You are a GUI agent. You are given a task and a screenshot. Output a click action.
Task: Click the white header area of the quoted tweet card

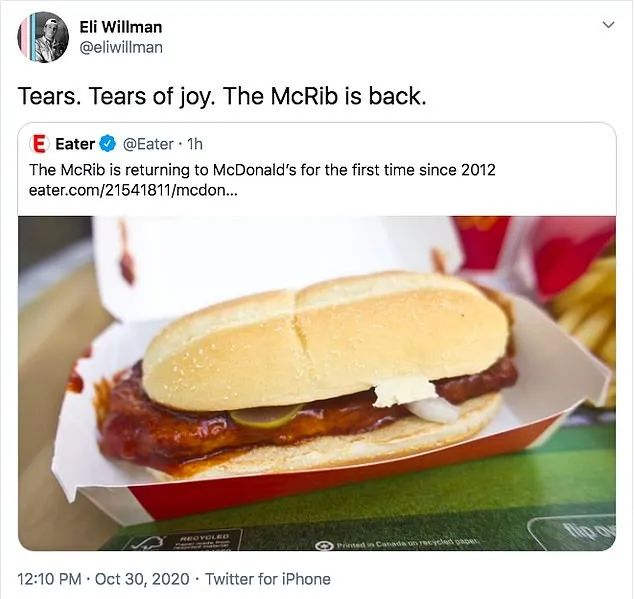[x=317, y=169]
